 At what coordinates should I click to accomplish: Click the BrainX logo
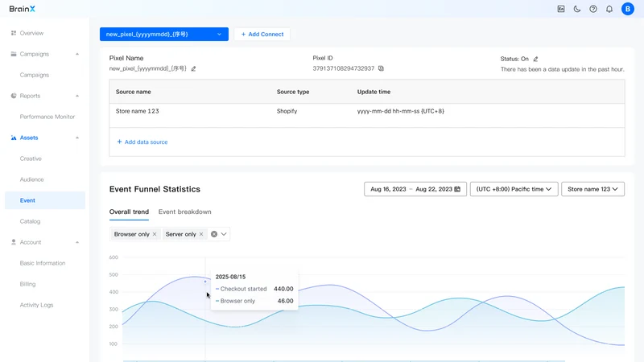point(23,9)
